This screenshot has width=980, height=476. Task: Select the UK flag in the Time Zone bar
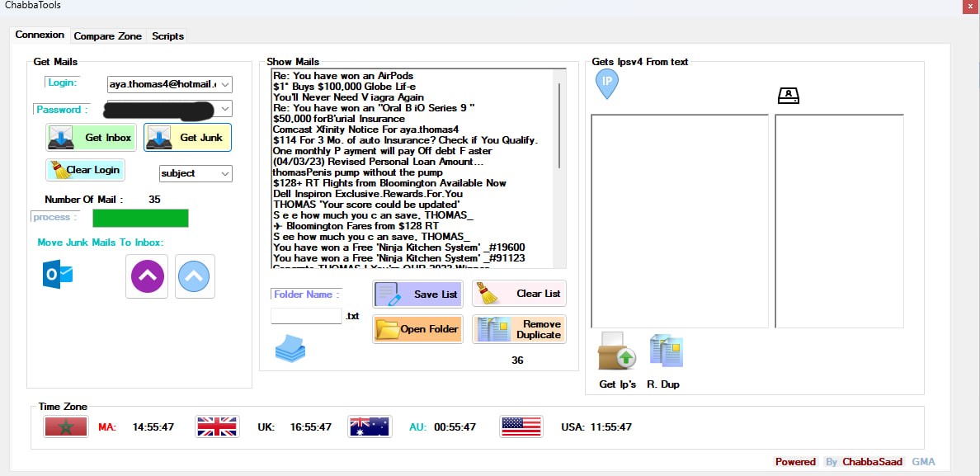click(217, 427)
